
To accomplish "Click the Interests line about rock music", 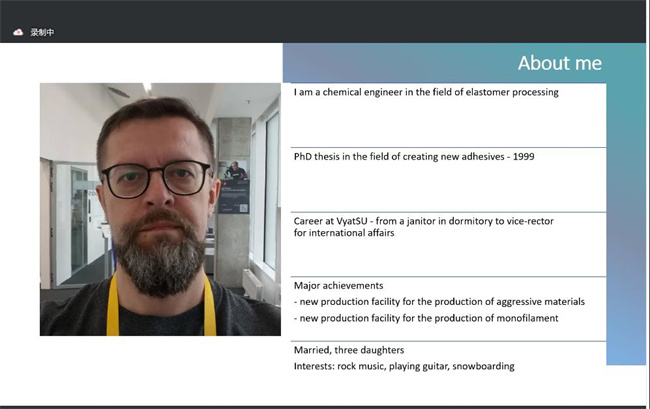I will [403, 366].
